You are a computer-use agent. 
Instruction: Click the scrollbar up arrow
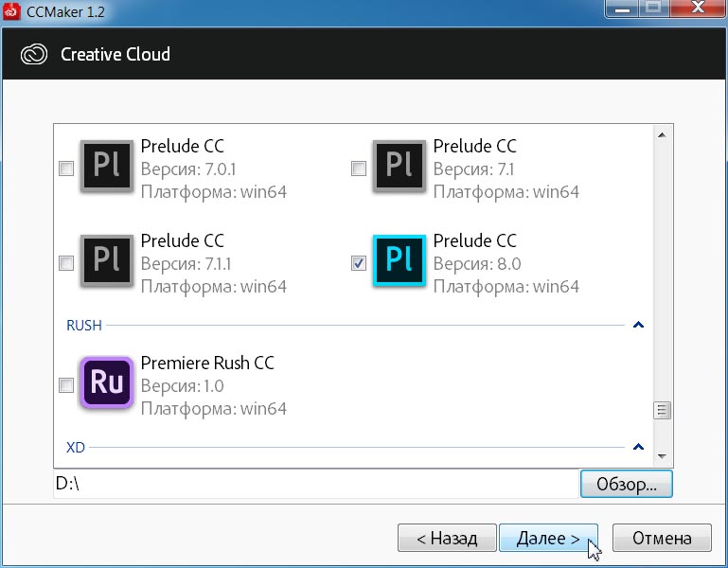[x=662, y=135]
